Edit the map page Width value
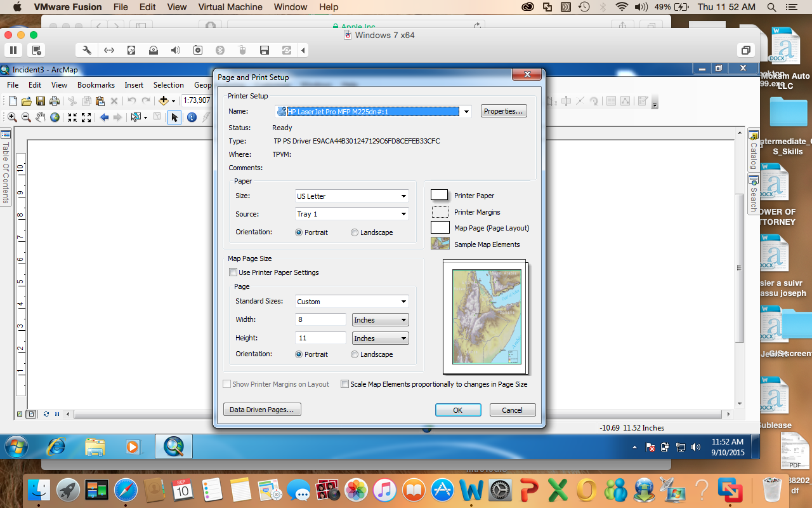 pyautogui.click(x=320, y=319)
